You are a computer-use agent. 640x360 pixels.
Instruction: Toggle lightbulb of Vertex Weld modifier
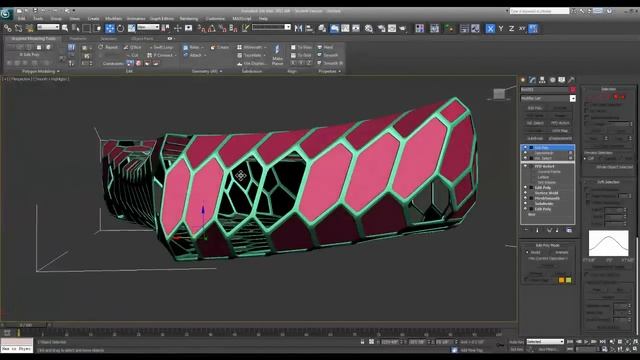526,193
